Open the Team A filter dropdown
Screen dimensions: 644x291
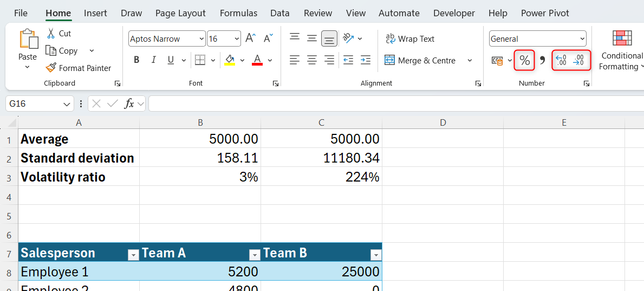(254, 255)
